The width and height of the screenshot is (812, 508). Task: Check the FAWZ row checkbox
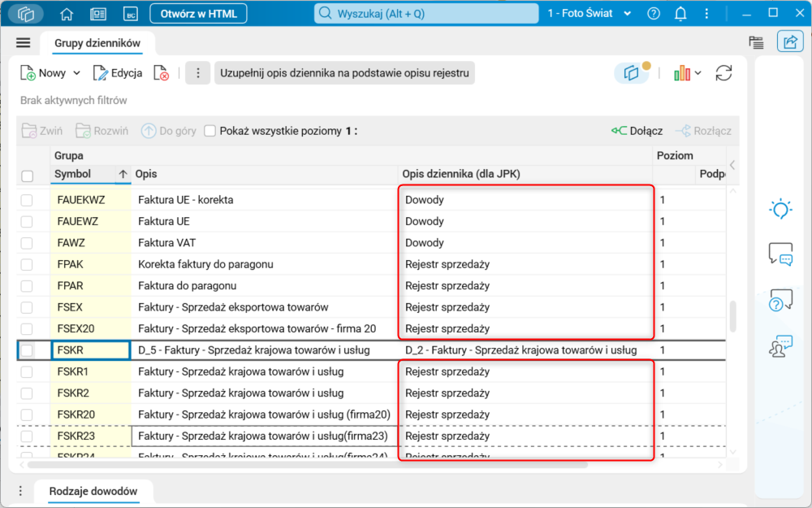pos(27,243)
